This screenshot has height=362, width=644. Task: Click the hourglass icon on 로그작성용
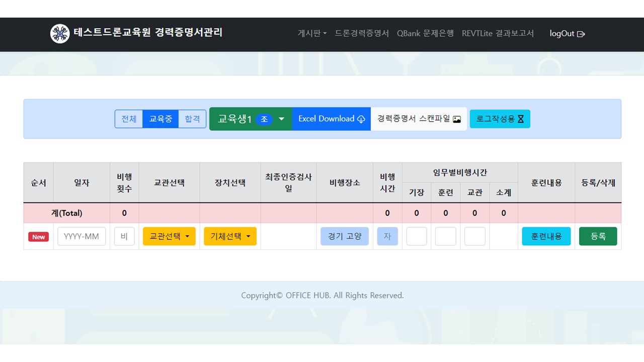point(521,119)
